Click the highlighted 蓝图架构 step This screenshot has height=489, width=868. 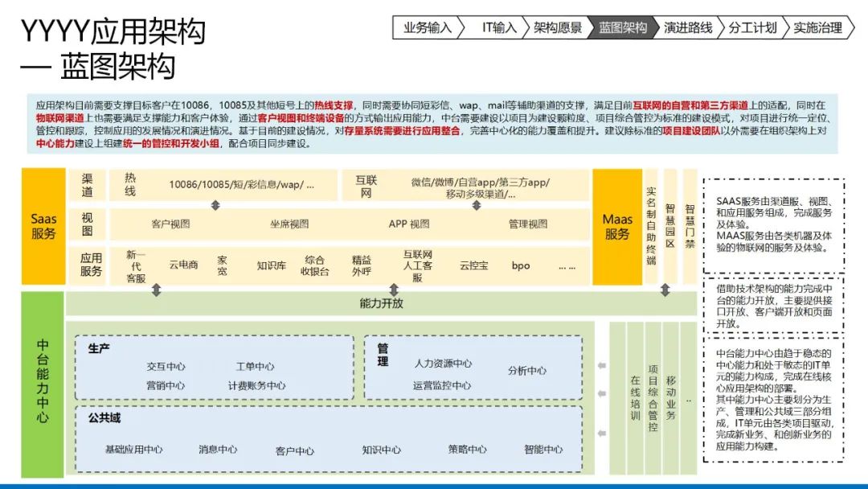point(623,27)
